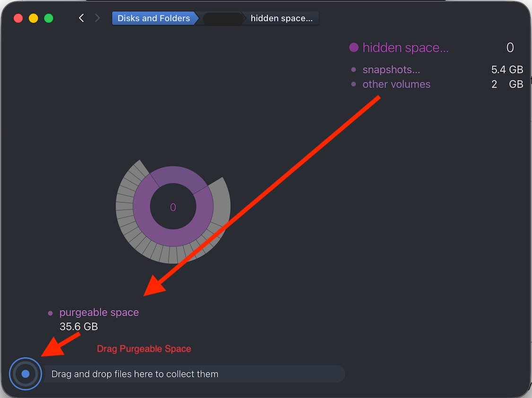Open the other volumes list entry
532x398 pixels.
[396, 84]
